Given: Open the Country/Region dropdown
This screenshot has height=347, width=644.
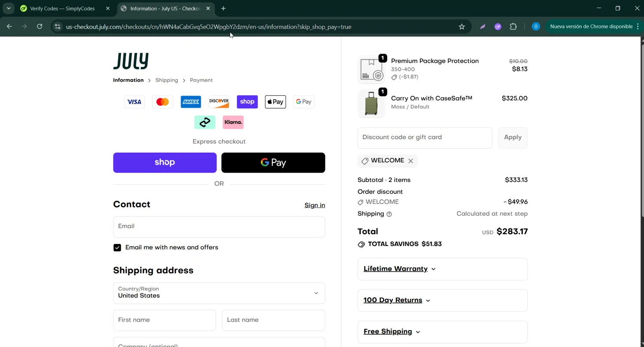Looking at the screenshot, I should tap(219, 293).
